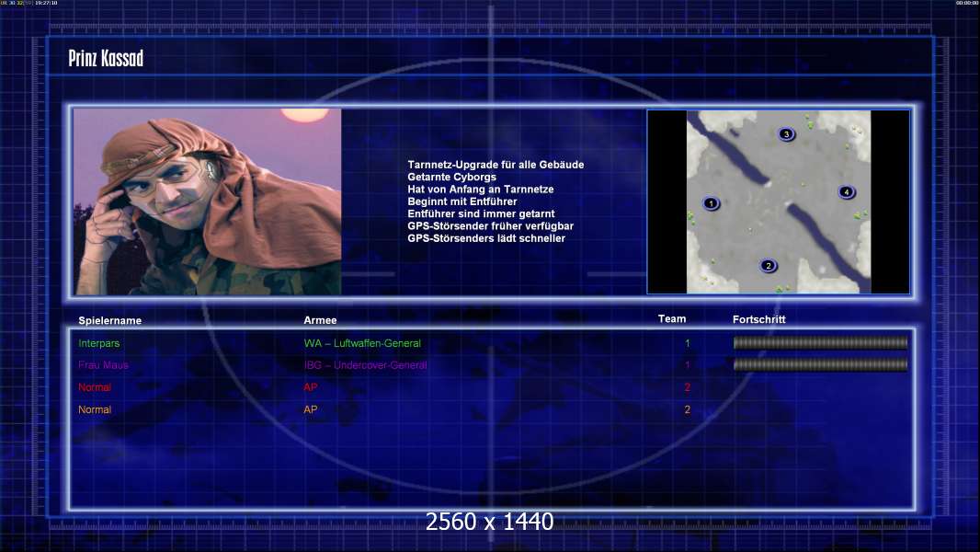Select player Interpars in the list
Viewport: 980px width, 552px height.
(99, 343)
